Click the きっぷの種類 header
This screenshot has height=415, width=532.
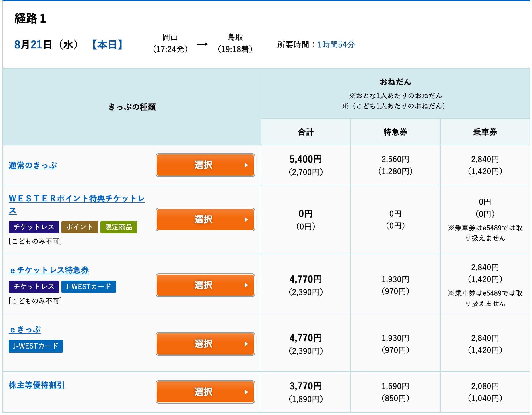click(x=132, y=107)
